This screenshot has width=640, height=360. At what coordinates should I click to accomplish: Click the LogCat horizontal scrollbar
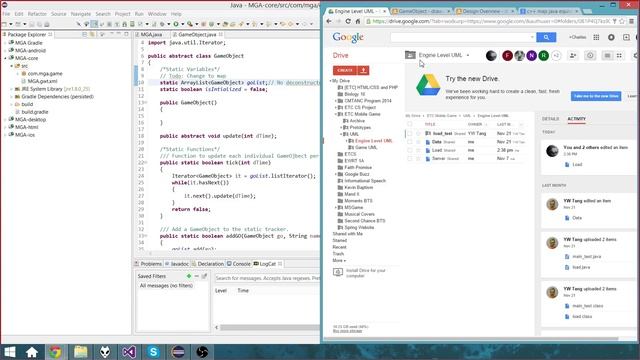click(x=269, y=327)
